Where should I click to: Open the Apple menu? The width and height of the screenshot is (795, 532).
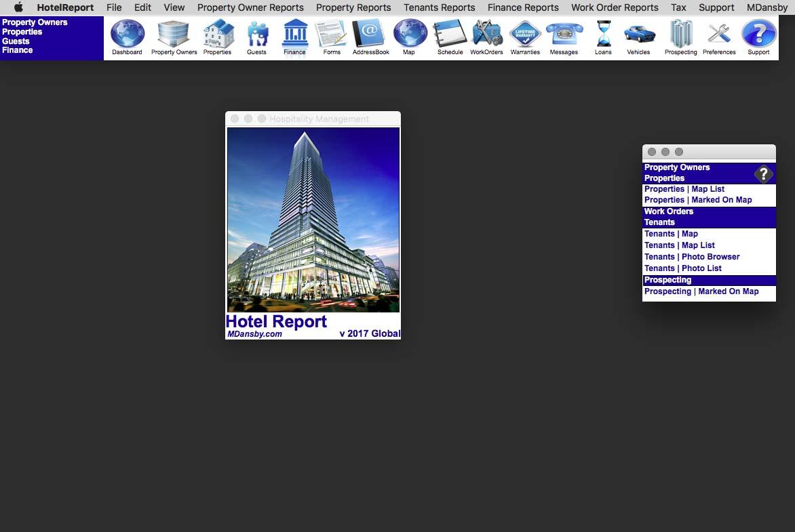(x=18, y=7)
